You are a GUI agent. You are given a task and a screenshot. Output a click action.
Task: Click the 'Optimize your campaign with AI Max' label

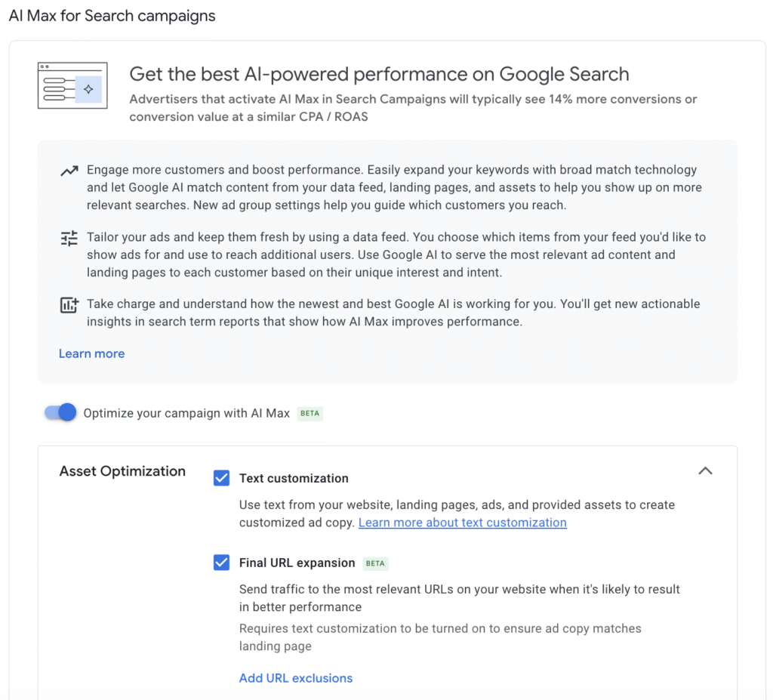pos(186,413)
